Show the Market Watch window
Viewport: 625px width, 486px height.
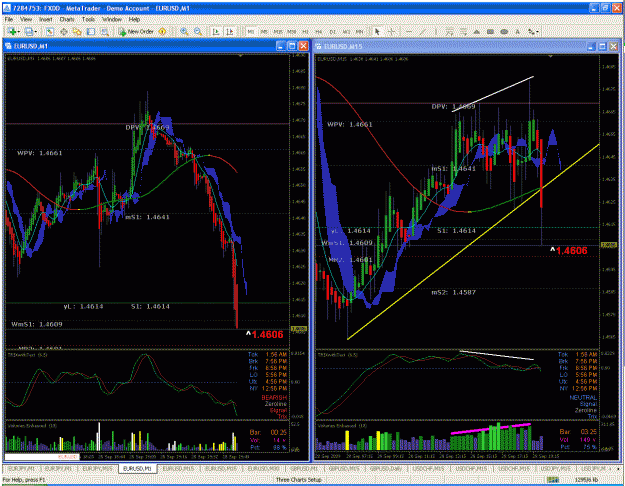click(49, 31)
